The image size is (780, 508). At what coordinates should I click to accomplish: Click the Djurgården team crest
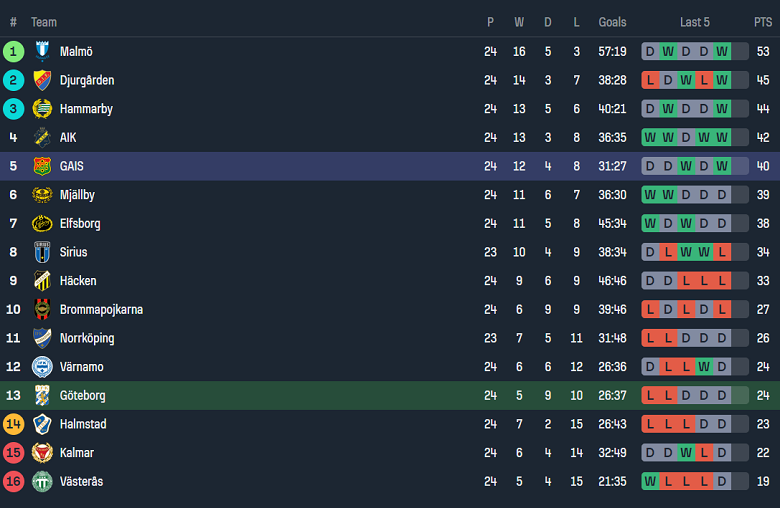(42, 80)
